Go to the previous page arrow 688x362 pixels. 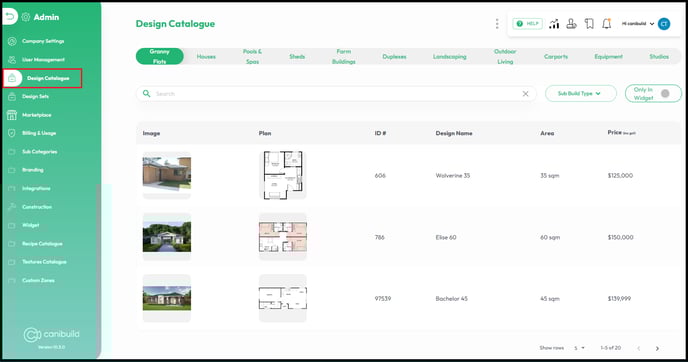[639, 348]
